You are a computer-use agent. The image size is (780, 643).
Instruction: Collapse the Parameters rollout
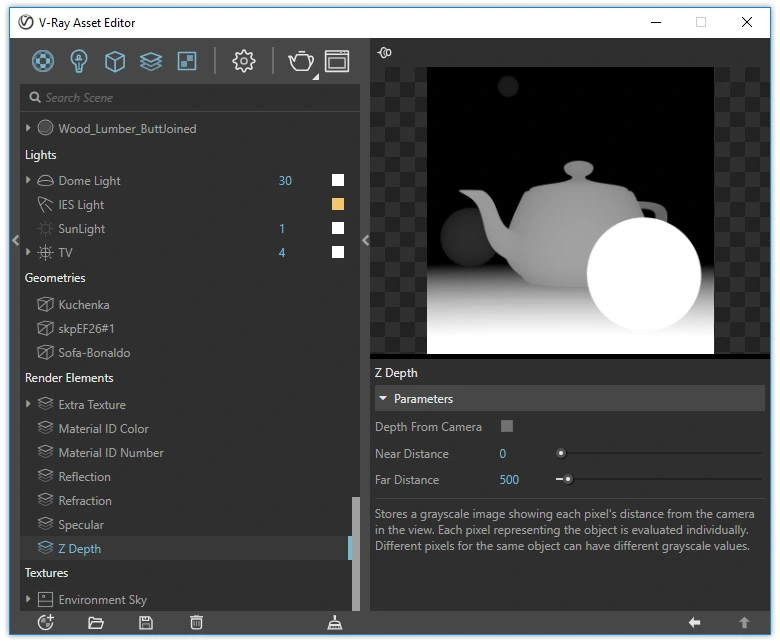pos(383,398)
